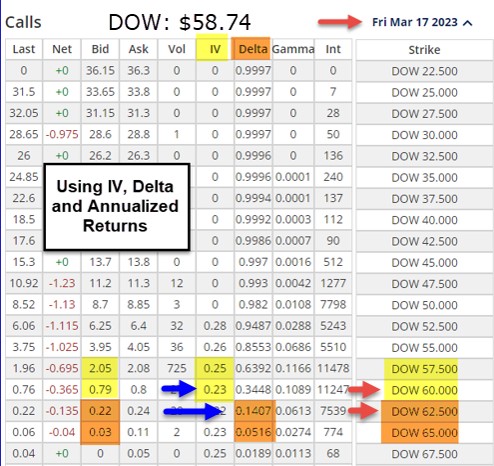Click the orange 0.03 bid cell
This screenshot has height=466, width=494.
point(100,432)
